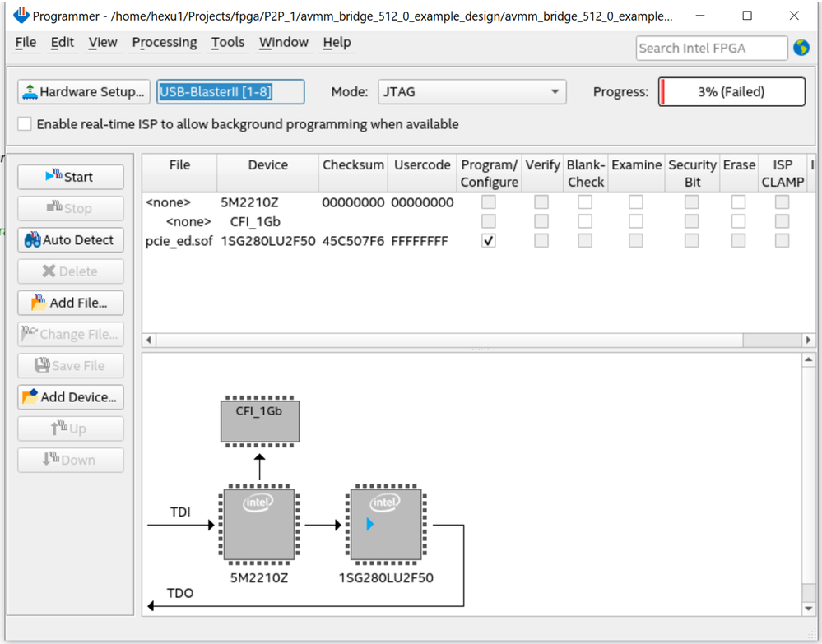Click the usercode FFFFFFFF cell

420,241
